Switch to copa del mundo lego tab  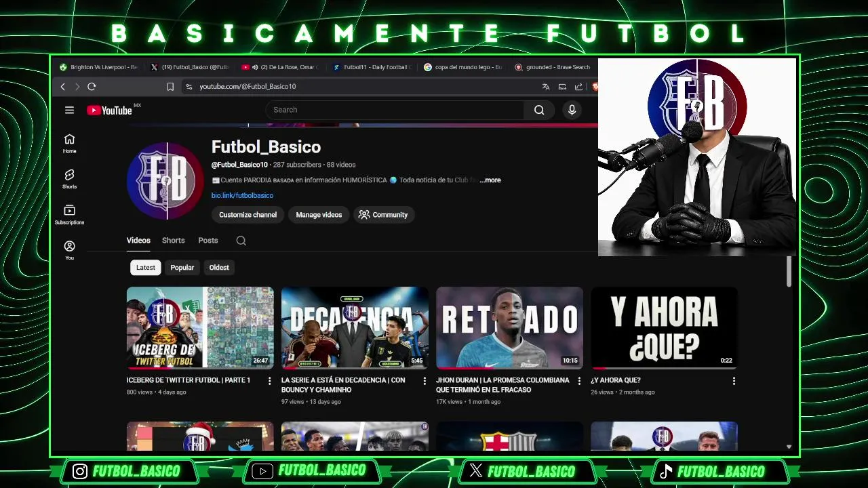coord(462,67)
